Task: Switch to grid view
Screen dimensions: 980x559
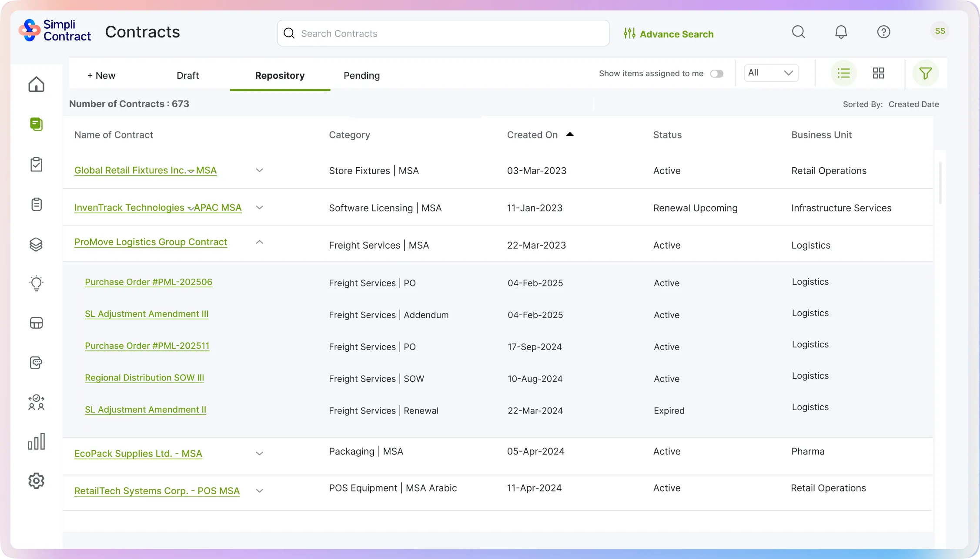Action: (x=879, y=73)
